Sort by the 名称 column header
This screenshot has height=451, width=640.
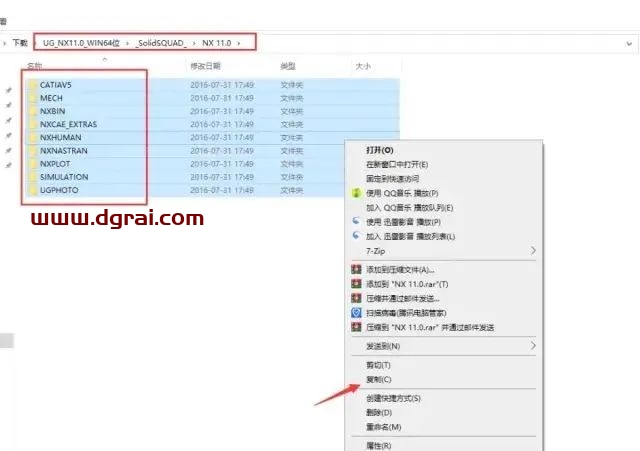(34, 66)
